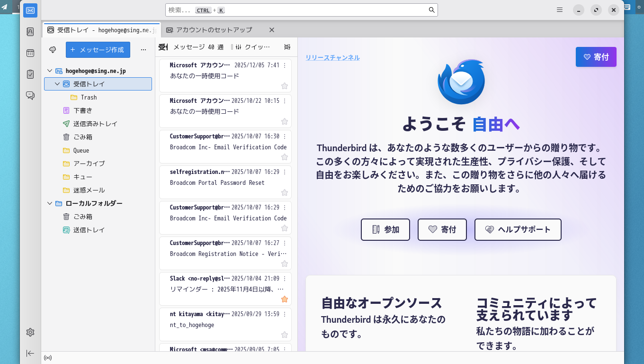Viewport: 644px width, 364px height.
Task: Open the folder pane options (…) menu
Action: 143,50
